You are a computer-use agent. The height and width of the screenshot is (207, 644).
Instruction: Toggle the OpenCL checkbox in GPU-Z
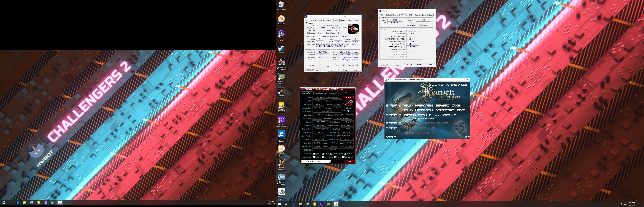(x=314, y=154)
